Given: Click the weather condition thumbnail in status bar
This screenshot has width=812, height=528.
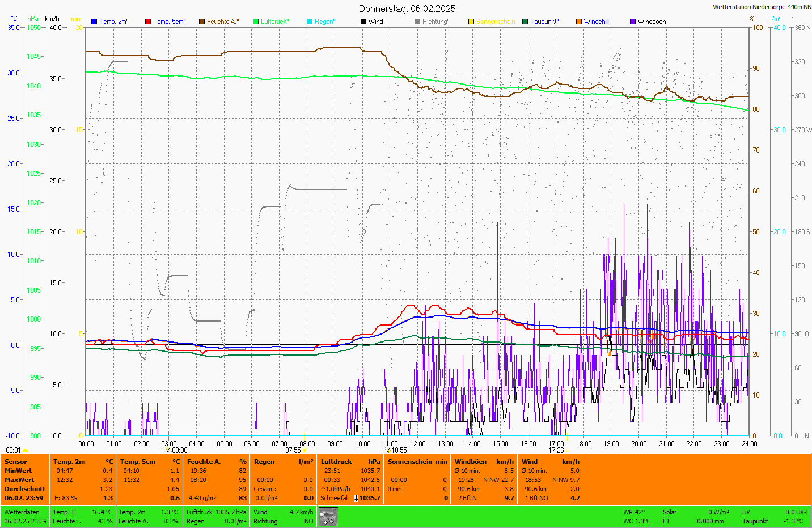Looking at the screenshot, I should tap(328, 517).
